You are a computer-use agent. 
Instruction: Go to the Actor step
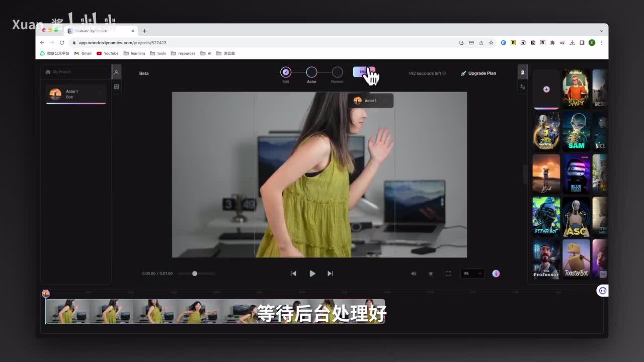(x=311, y=72)
